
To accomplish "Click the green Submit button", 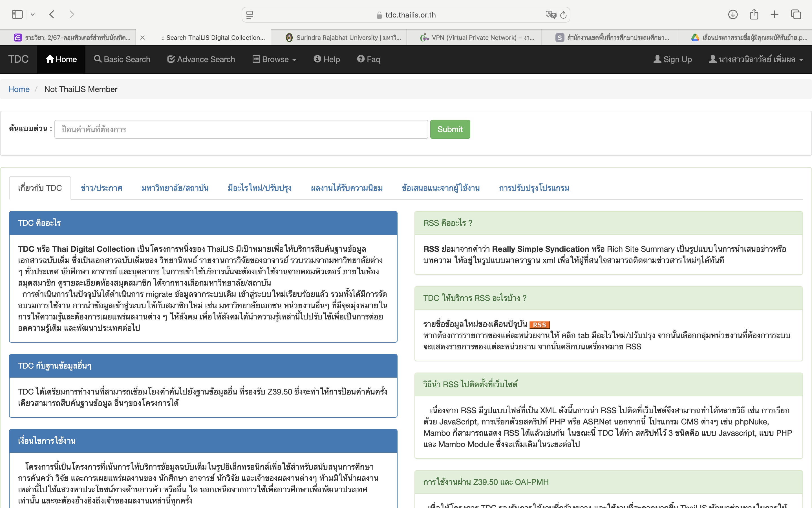I will [450, 129].
